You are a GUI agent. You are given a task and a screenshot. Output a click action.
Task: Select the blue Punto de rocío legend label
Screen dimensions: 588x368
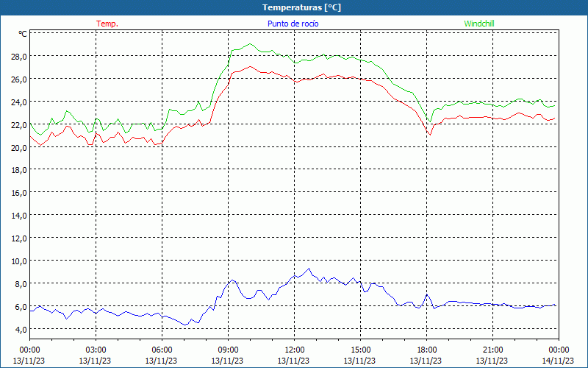click(x=293, y=24)
